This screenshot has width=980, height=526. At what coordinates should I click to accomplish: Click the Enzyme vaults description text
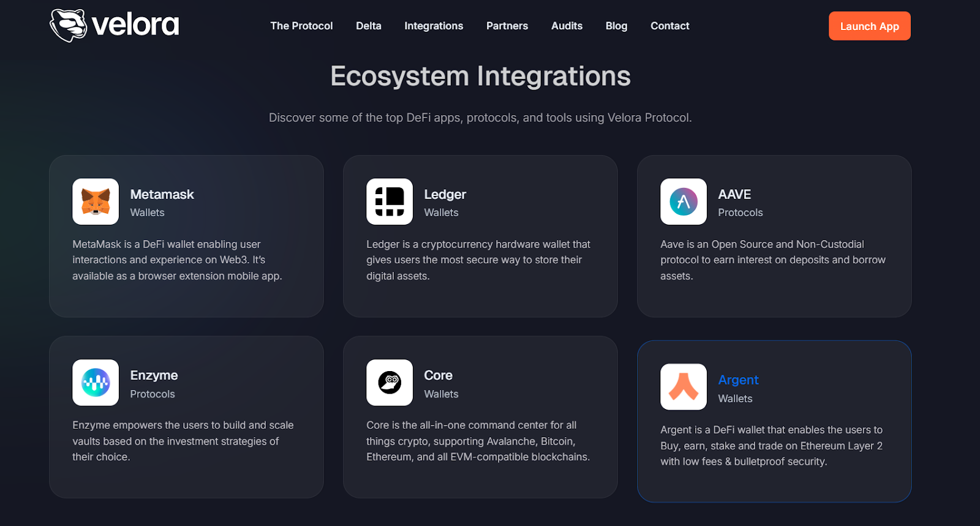(183, 441)
